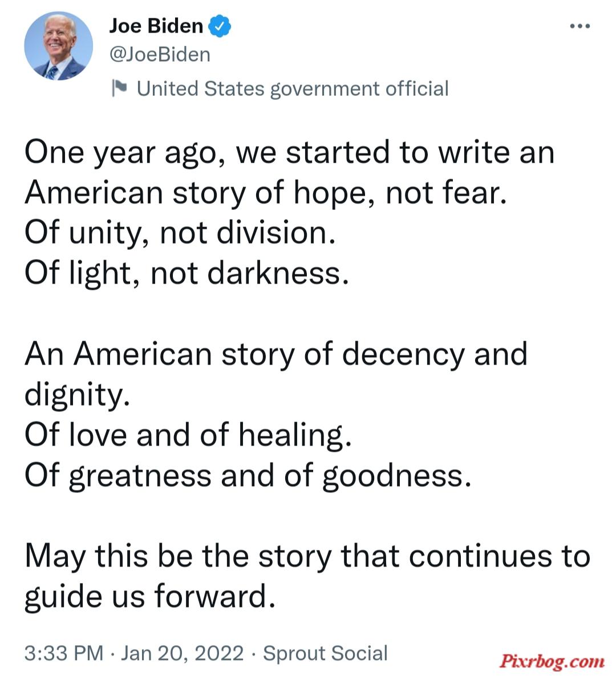Click the word 'dignity.'

[x=77, y=395]
